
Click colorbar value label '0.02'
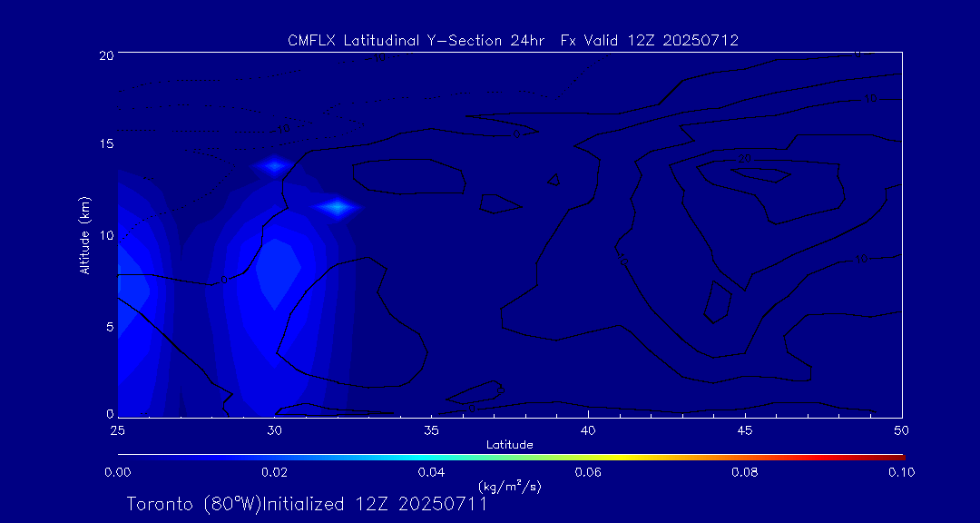point(274,472)
